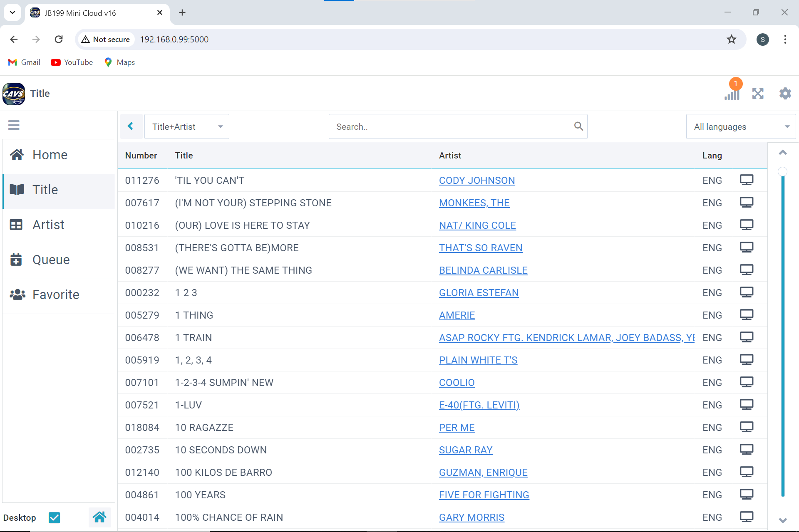
Task: Click the hamburger menu icon in the sidebar
Action: click(14, 125)
